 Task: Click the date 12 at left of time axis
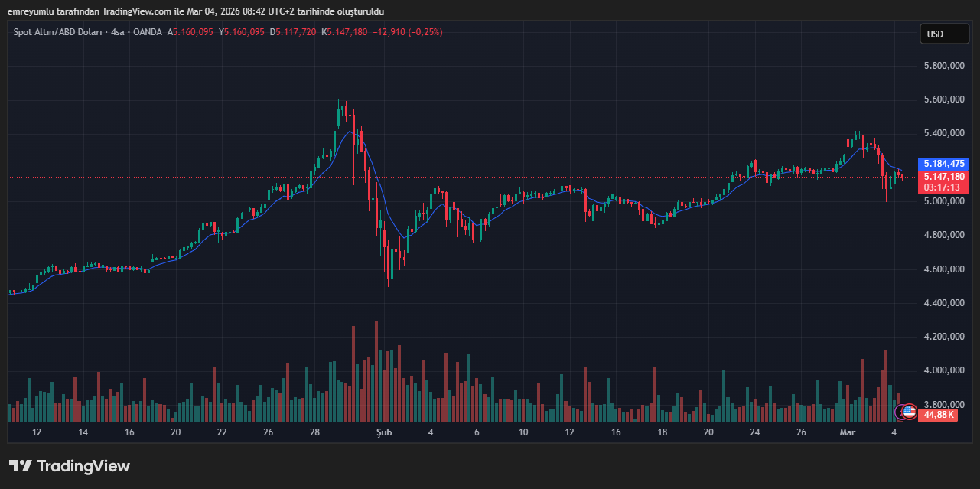pyautogui.click(x=36, y=432)
